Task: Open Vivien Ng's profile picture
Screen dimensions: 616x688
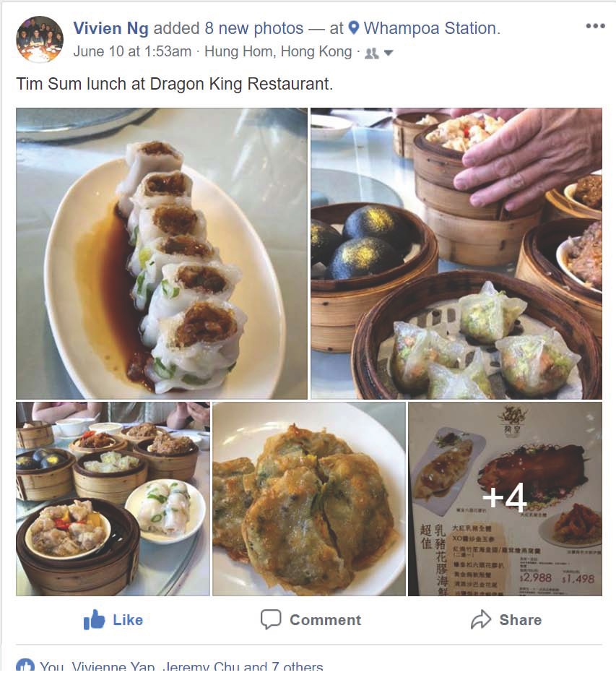Action: pos(40,40)
